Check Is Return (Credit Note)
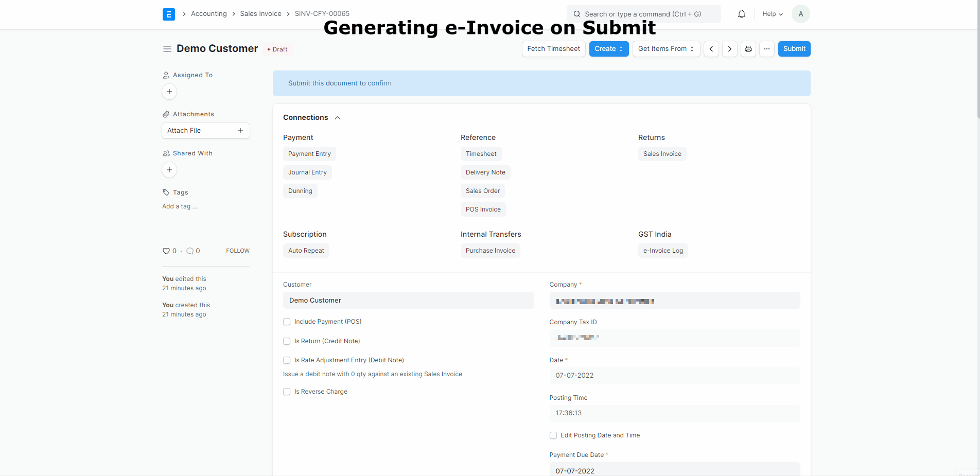 coord(287,341)
